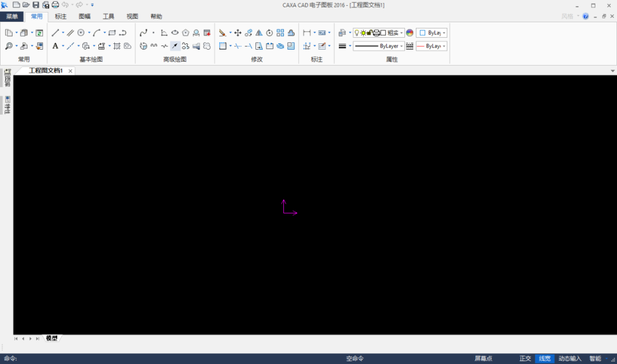Click the Print icon in title bar
Screen dimensions: 617x364
point(55,5)
